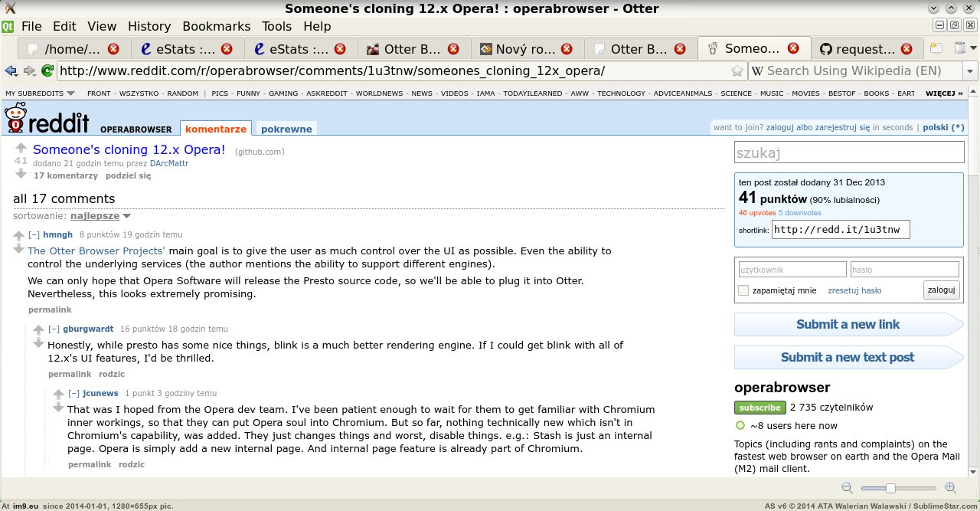Downvote the comment by jcunews
The image size is (980, 511).
click(59, 407)
